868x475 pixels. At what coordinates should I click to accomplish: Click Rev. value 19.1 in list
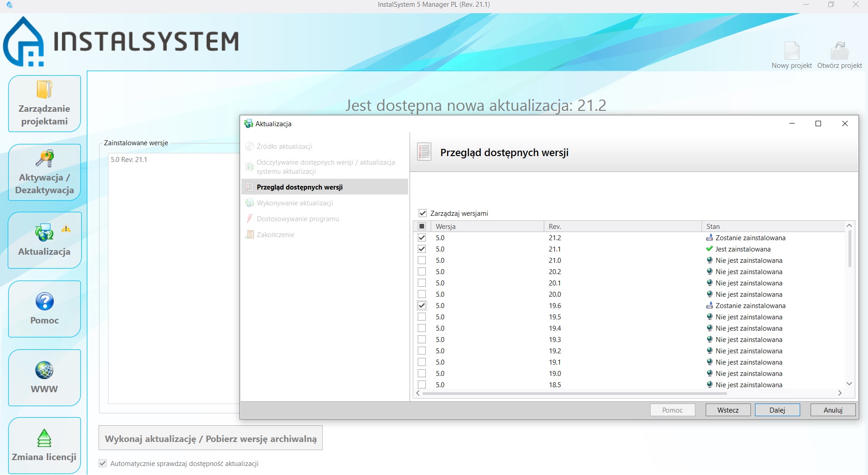555,362
